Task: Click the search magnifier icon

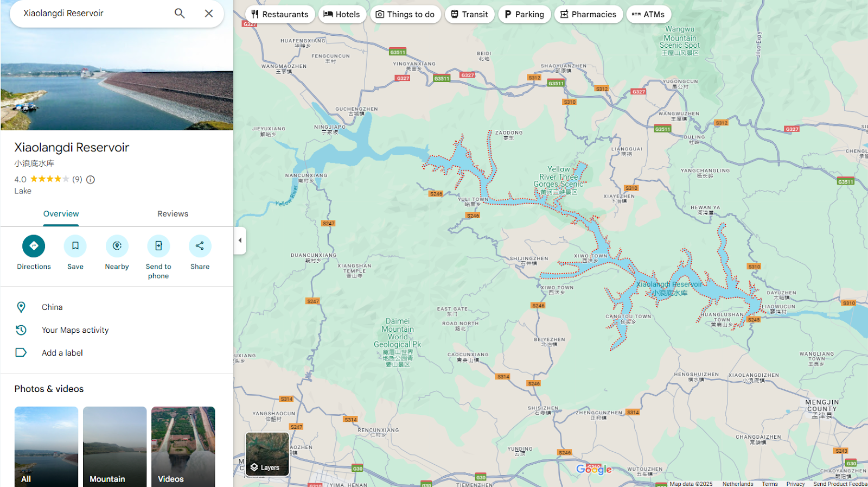Action: (x=180, y=14)
